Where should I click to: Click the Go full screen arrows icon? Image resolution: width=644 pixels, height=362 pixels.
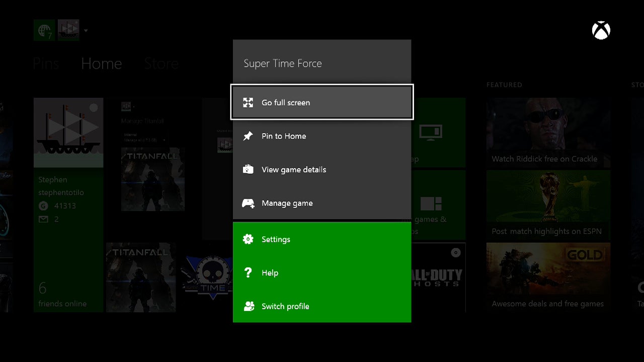[248, 103]
